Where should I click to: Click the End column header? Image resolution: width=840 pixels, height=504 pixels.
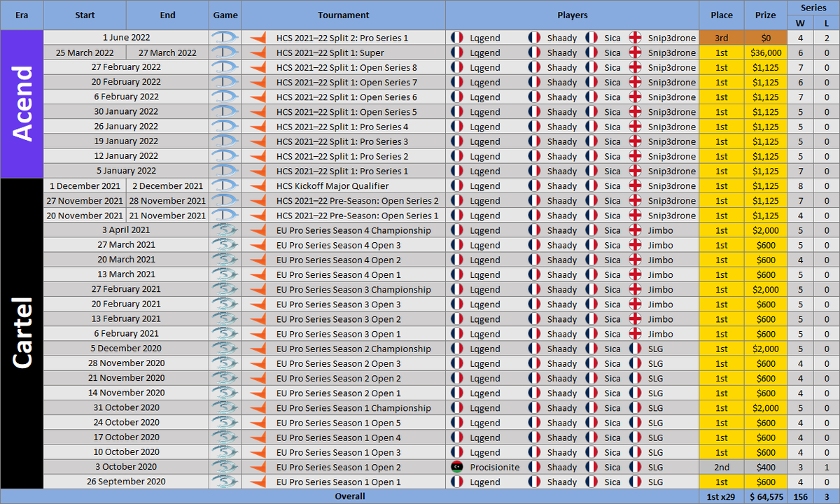pos(167,15)
